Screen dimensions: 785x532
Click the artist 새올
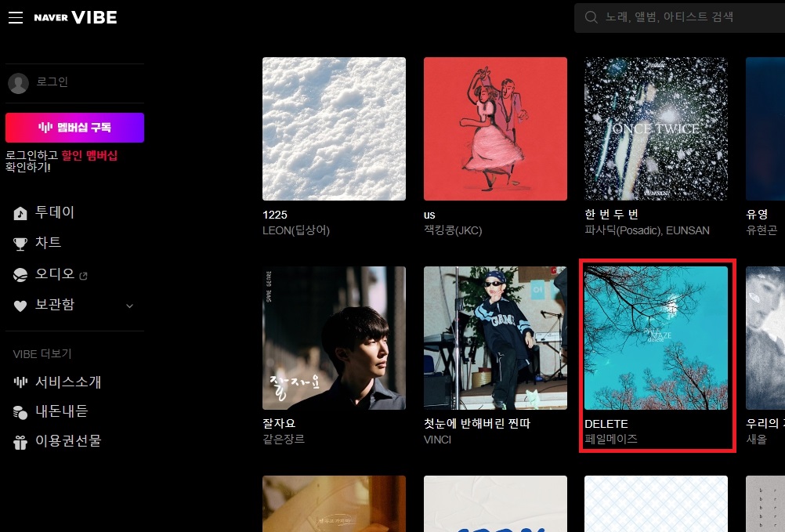(757, 440)
